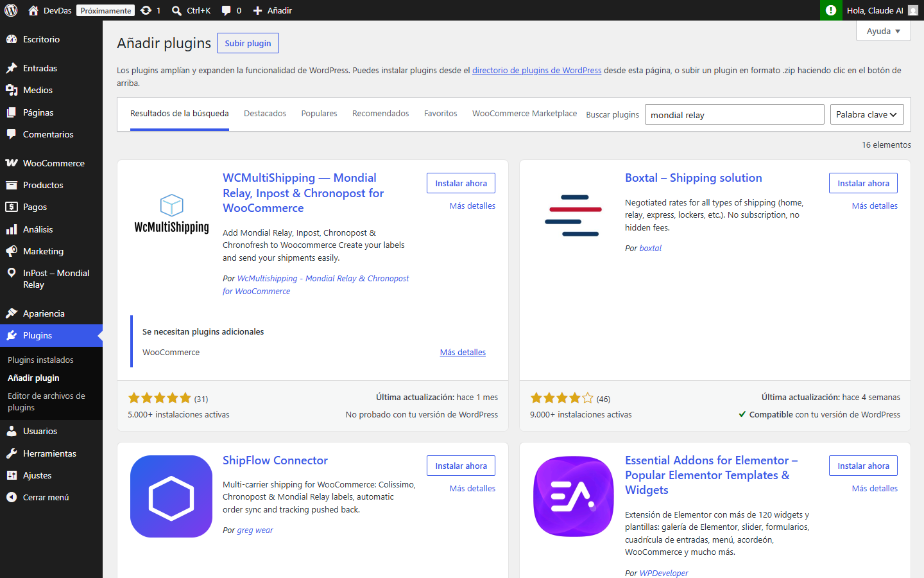Open the WCMultiShipping plugin title link
The height and width of the screenshot is (578, 924).
(x=304, y=193)
